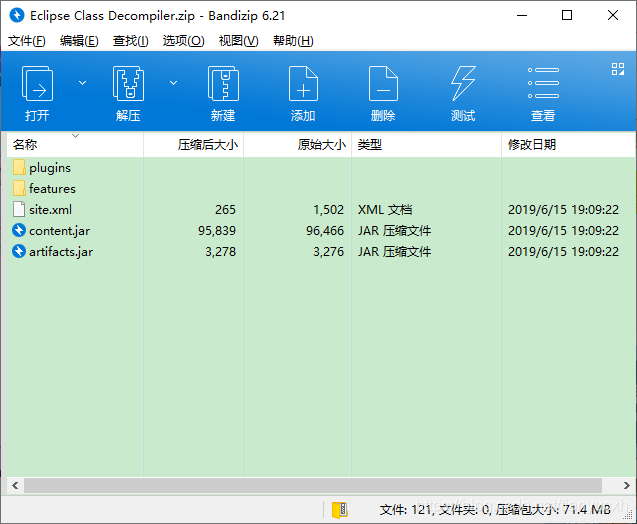The width and height of the screenshot is (637, 524).
Task: Maximize the Bandizip window
Action: [567, 15]
